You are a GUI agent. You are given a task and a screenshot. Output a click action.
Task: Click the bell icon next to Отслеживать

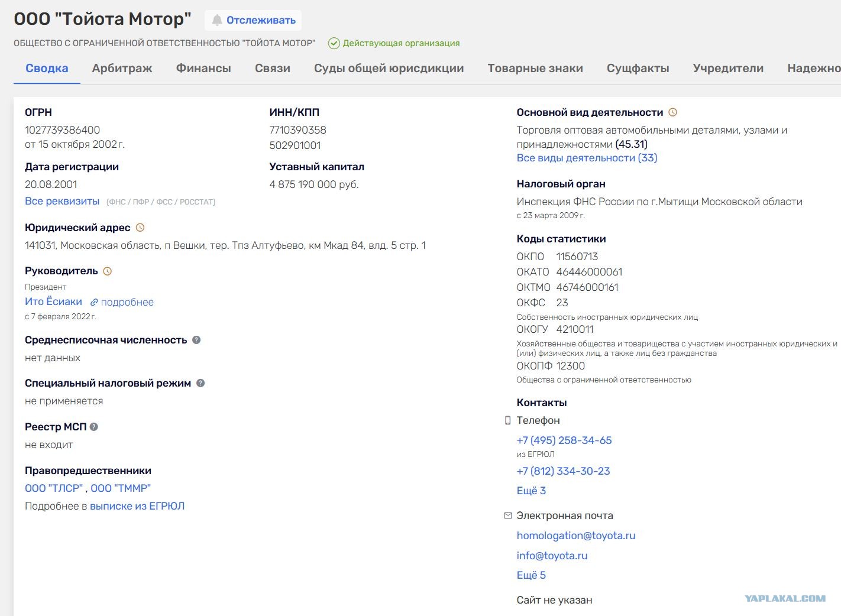(x=217, y=20)
